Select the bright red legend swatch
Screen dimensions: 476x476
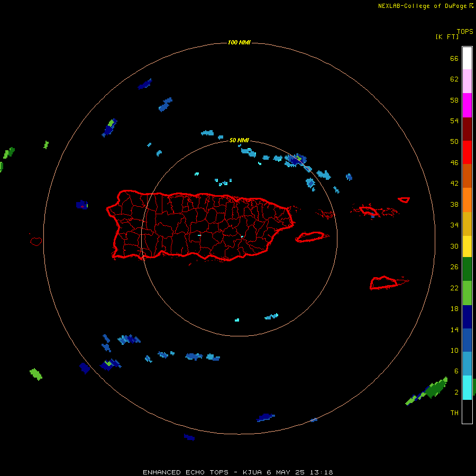coord(467,152)
